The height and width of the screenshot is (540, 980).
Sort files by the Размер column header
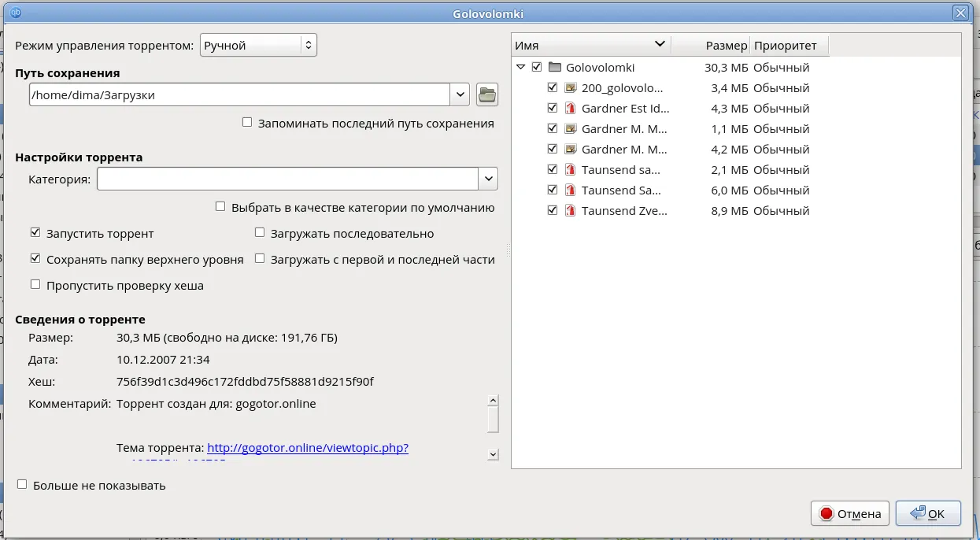[711, 46]
